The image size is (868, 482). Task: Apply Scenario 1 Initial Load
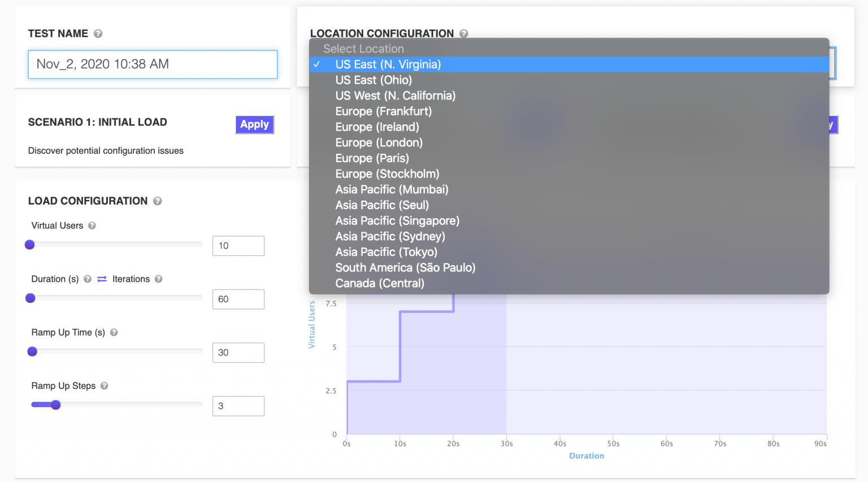tap(254, 124)
